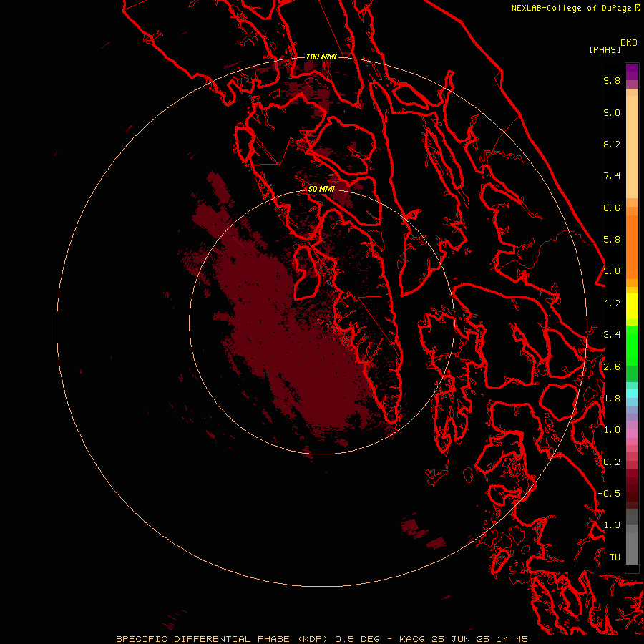Click the "0.2" color scale value
Viewport: 644px width, 644px height.
click(x=612, y=462)
